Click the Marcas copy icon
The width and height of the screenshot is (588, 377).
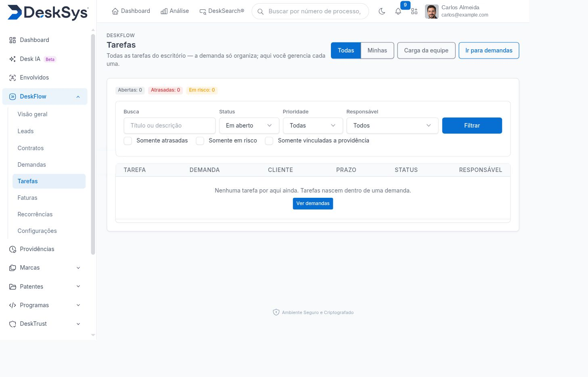click(13, 268)
